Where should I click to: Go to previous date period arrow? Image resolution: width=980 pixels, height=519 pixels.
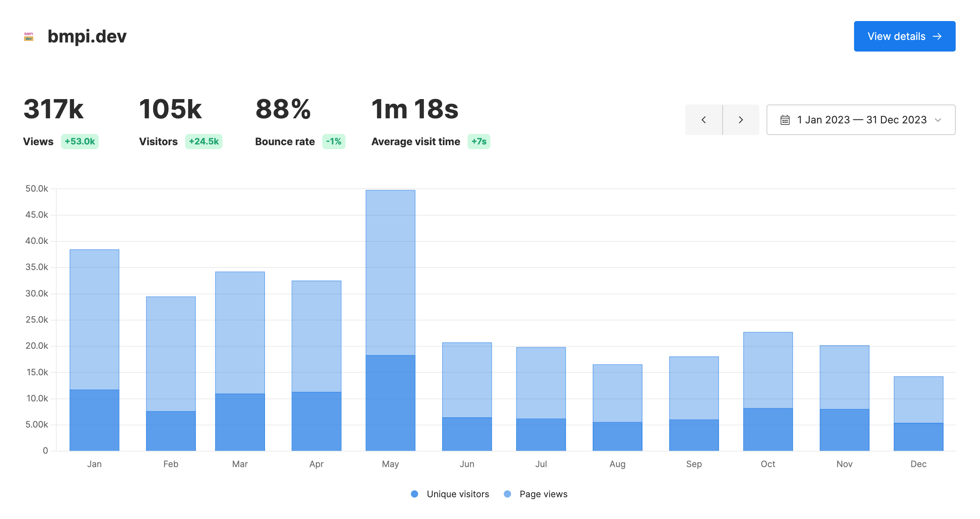pyautogui.click(x=703, y=120)
